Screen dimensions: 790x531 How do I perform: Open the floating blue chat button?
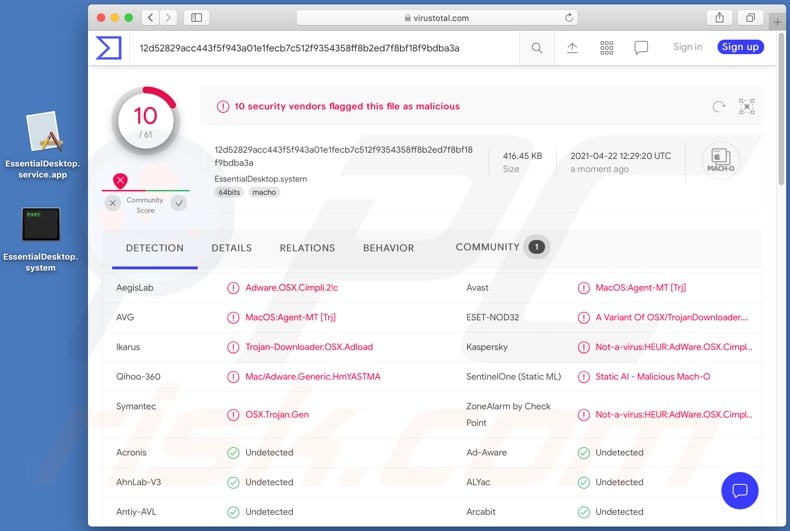click(740, 490)
